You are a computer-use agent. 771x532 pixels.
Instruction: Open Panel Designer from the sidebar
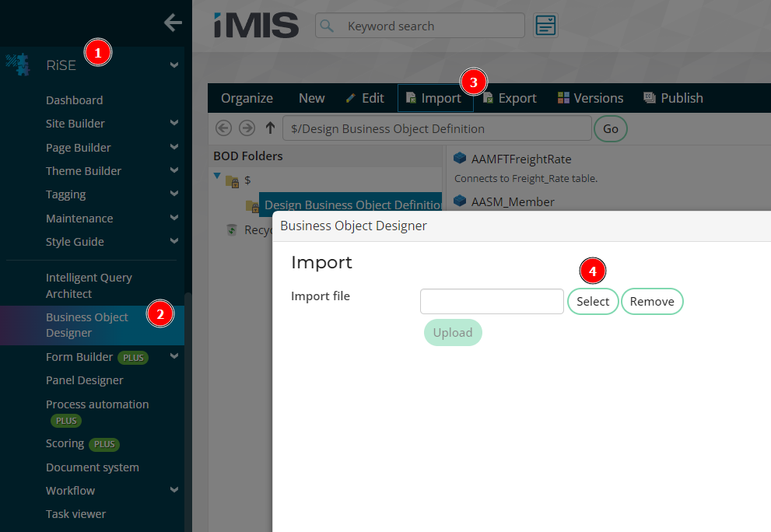pyautogui.click(x=84, y=380)
